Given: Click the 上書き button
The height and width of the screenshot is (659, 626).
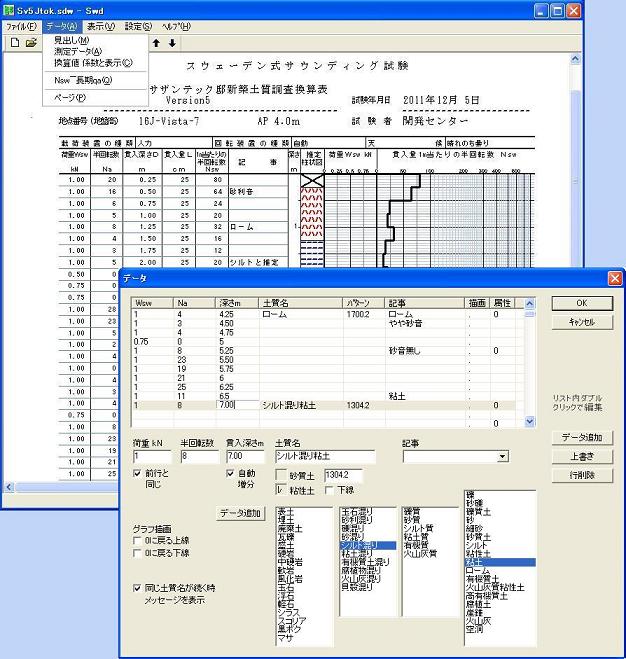Looking at the screenshot, I should click(582, 456).
